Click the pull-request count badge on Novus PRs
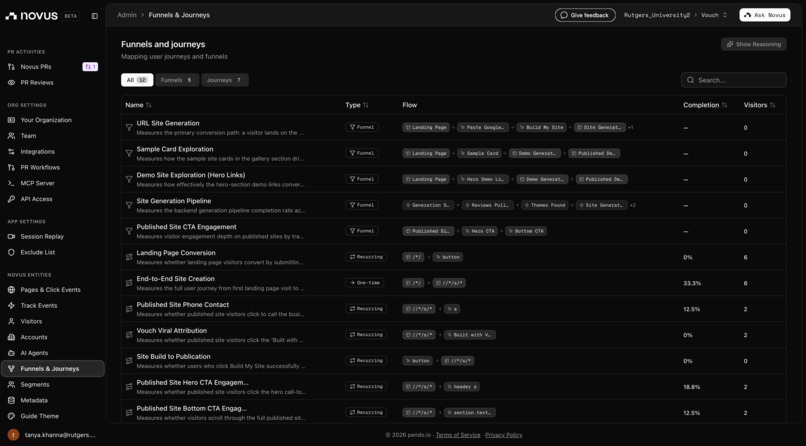806x446 pixels. coord(90,67)
